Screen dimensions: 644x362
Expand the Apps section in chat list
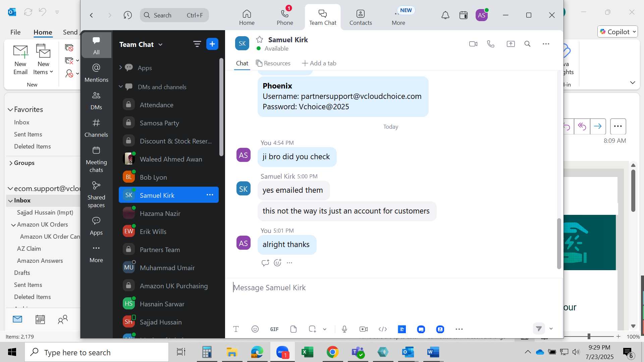click(x=120, y=68)
